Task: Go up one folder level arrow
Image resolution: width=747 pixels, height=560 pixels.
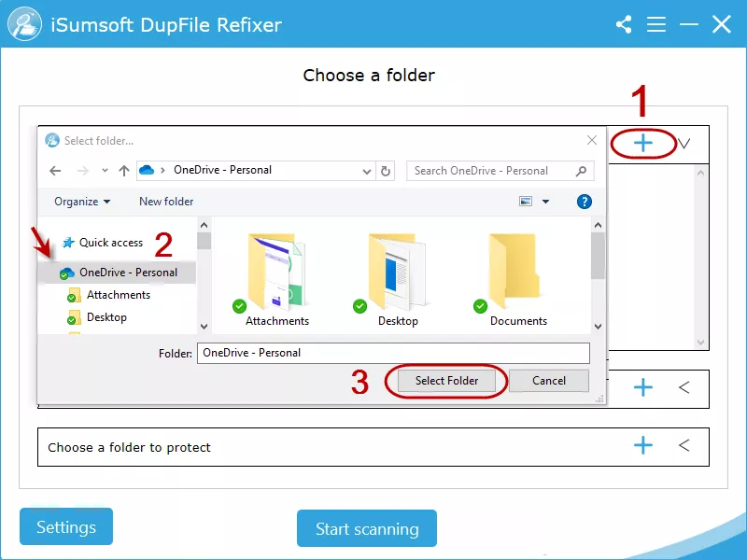Action: coord(124,171)
